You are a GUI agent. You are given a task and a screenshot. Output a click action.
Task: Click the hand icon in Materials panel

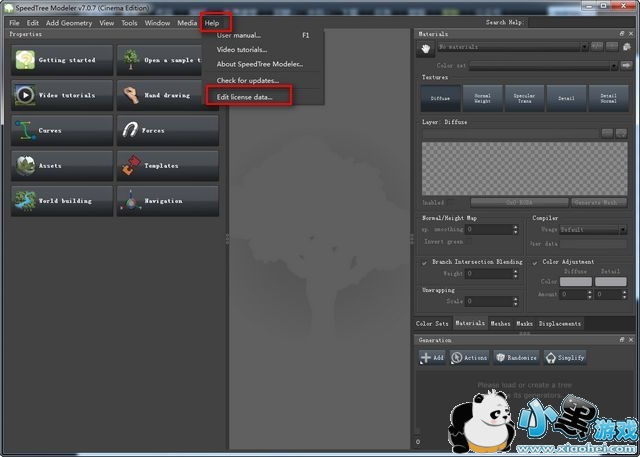tap(426, 49)
